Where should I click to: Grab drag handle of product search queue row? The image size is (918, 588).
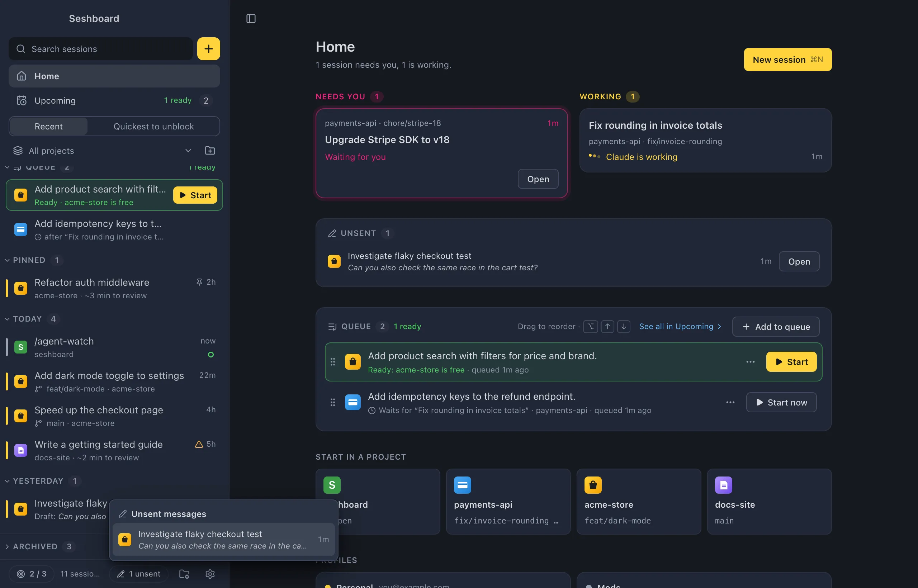click(x=333, y=361)
